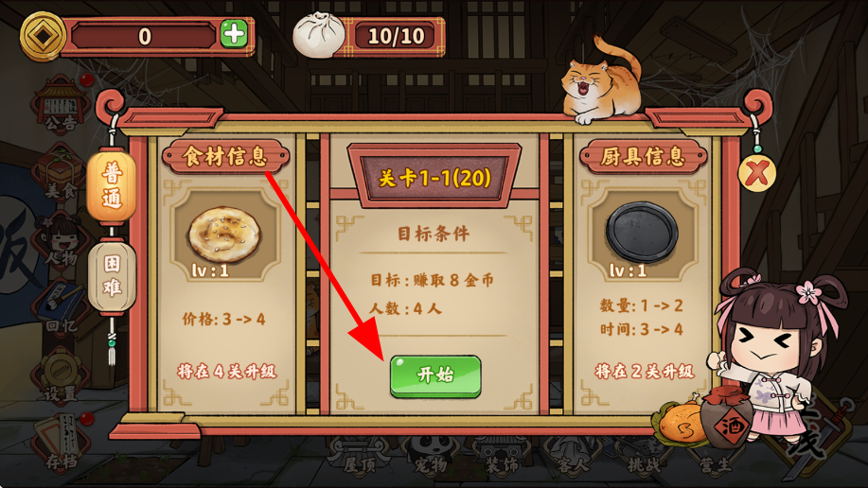This screenshot has width=868, height=488.
Task: Open the 美食 food menu icon
Action: point(61,174)
